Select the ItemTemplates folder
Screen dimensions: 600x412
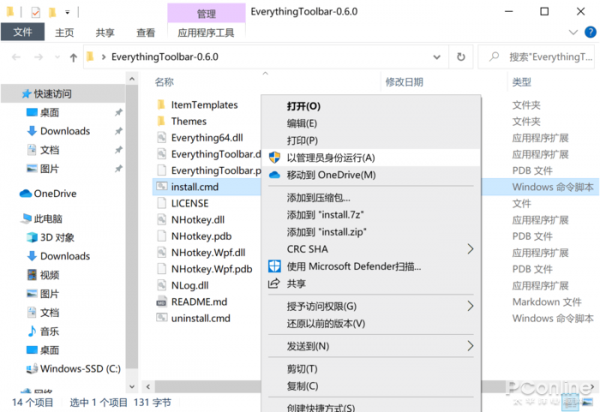coord(203,104)
